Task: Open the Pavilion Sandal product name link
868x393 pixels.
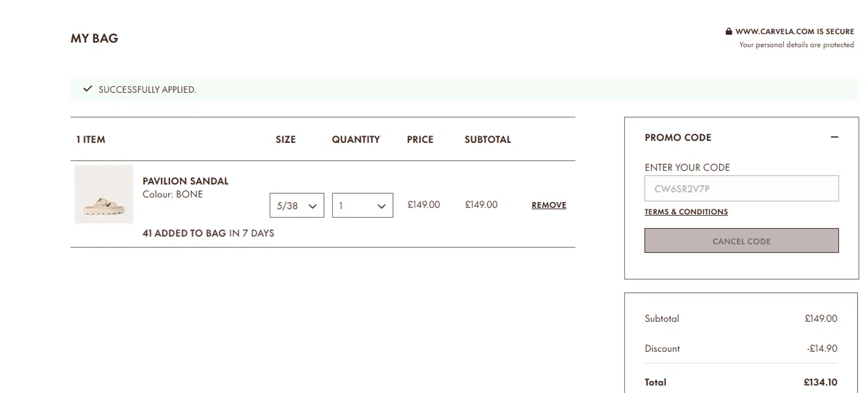Action: click(185, 181)
